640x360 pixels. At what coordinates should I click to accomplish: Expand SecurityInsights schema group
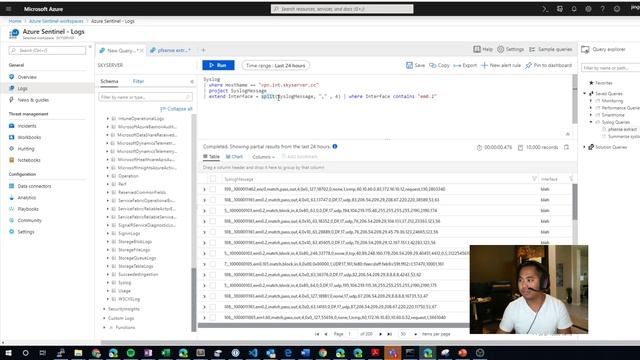tap(104, 309)
